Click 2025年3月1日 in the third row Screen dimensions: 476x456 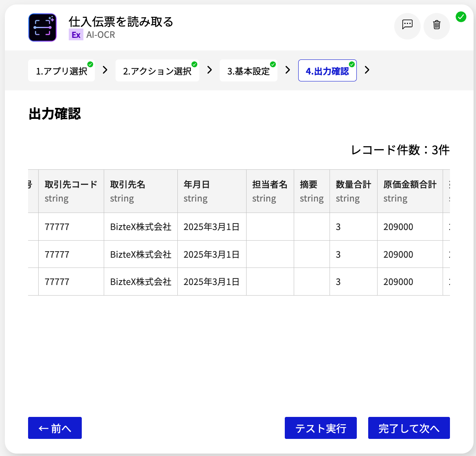click(211, 282)
